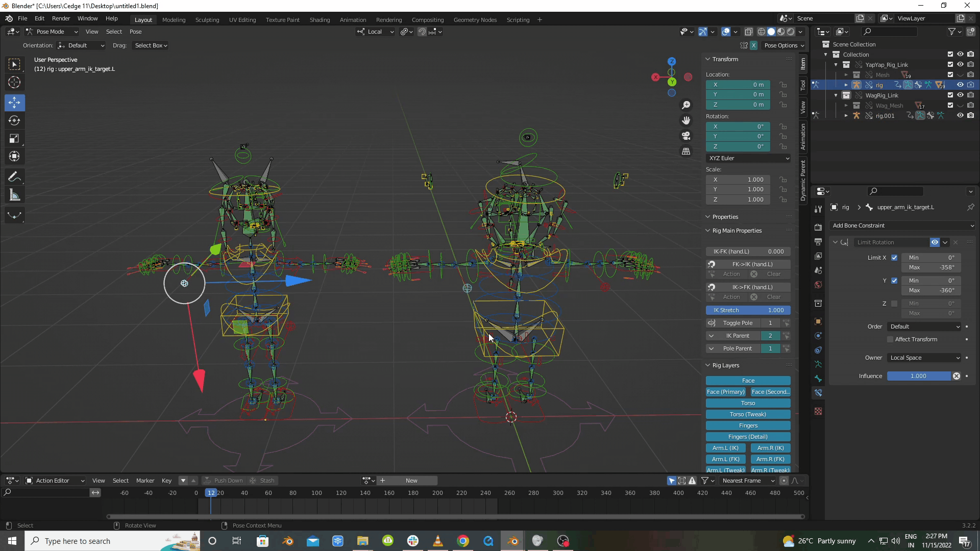Select the Rotate tool
The height and width of the screenshot is (551, 980).
point(14,120)
